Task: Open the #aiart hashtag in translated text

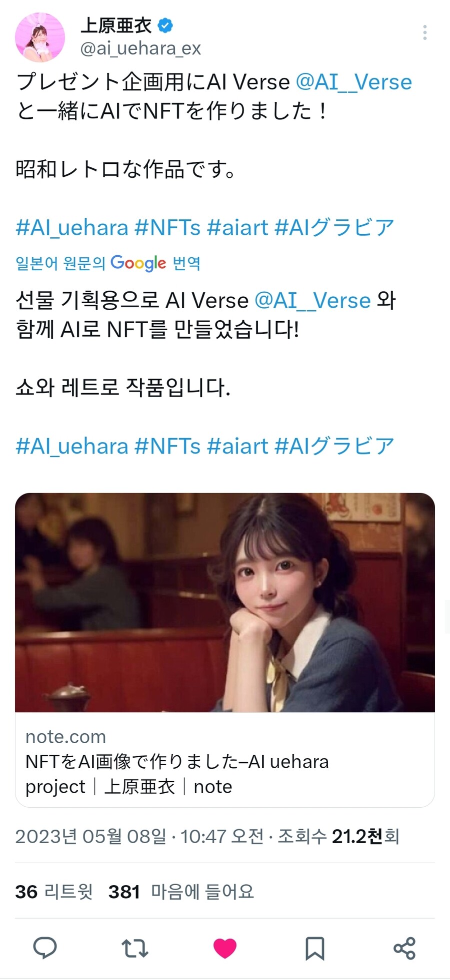Action: [x=237, y=446]
